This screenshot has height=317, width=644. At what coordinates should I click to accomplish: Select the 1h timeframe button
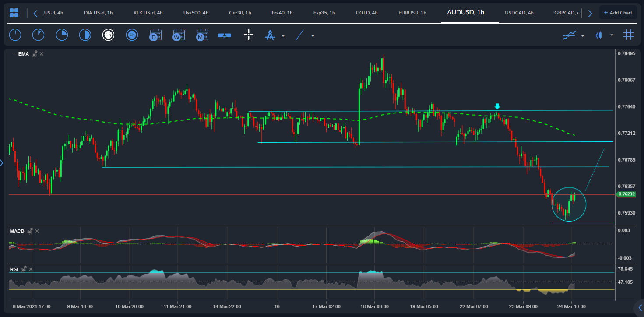108,35
